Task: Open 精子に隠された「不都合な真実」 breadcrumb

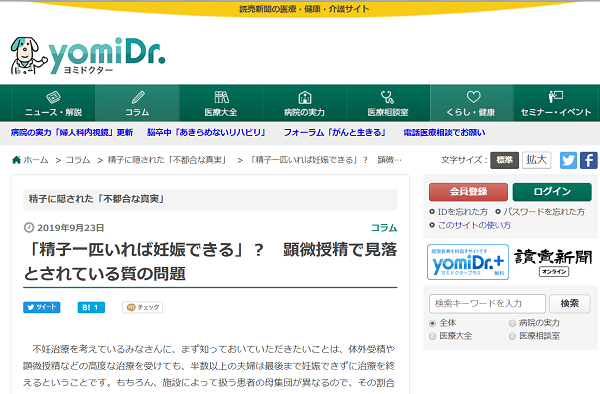Action: pos(168,160)
